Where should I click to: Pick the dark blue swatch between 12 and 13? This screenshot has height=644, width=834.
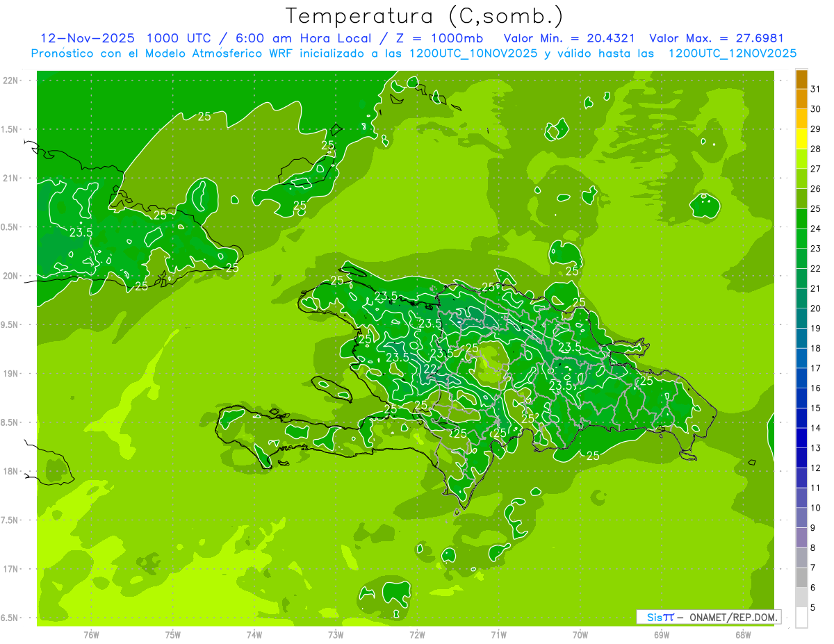[x=801, y=458]
